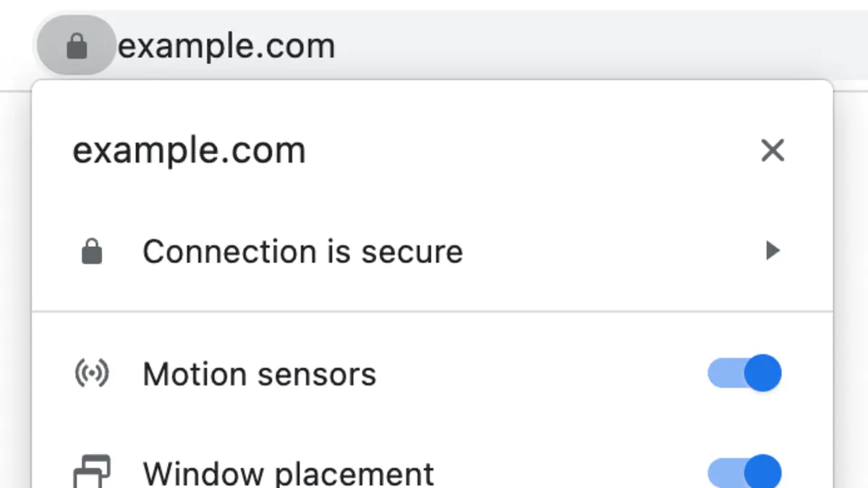The height and width of the screenshot is (488, 868).
Task: Click the example.com URL in the address bar
Action: [x=226, y=47]
